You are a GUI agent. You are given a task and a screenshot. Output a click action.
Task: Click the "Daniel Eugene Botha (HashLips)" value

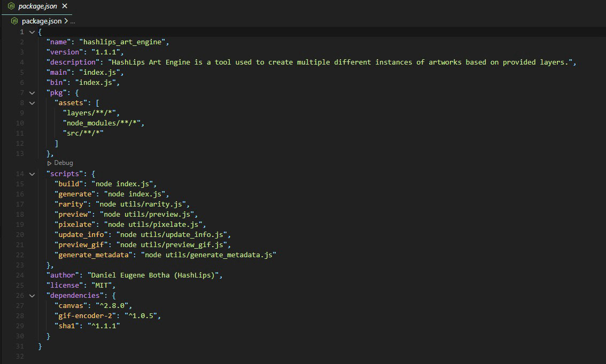pyautogui.click(x=153, y=275)
